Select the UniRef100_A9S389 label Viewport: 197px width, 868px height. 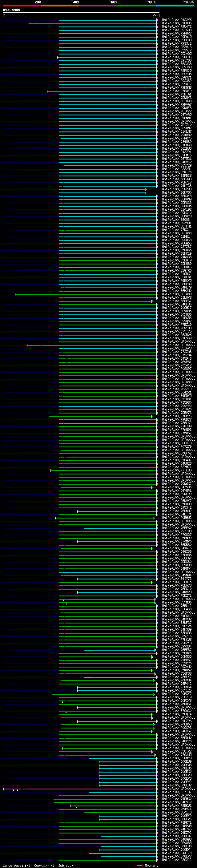[177, 81]
